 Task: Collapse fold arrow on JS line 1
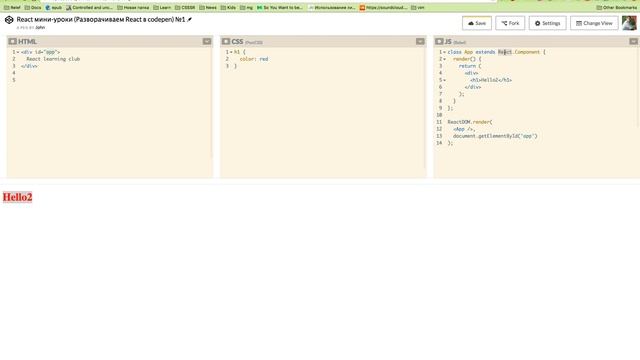pos(444,52)
